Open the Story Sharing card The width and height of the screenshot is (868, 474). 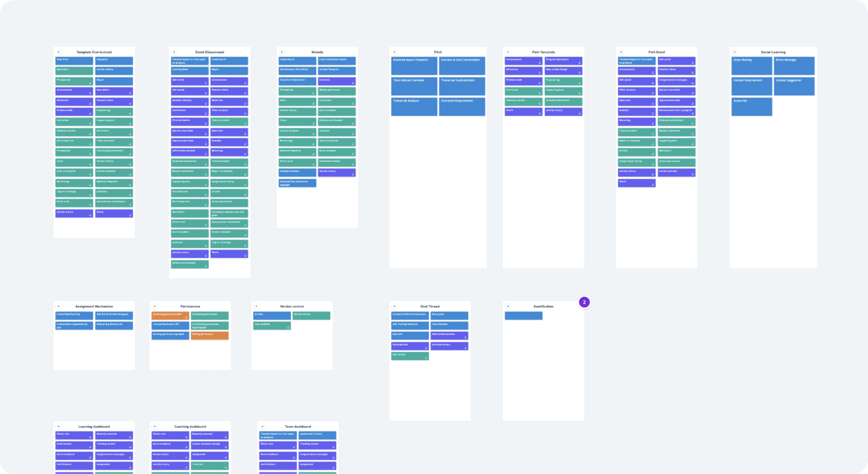[752, 66]
